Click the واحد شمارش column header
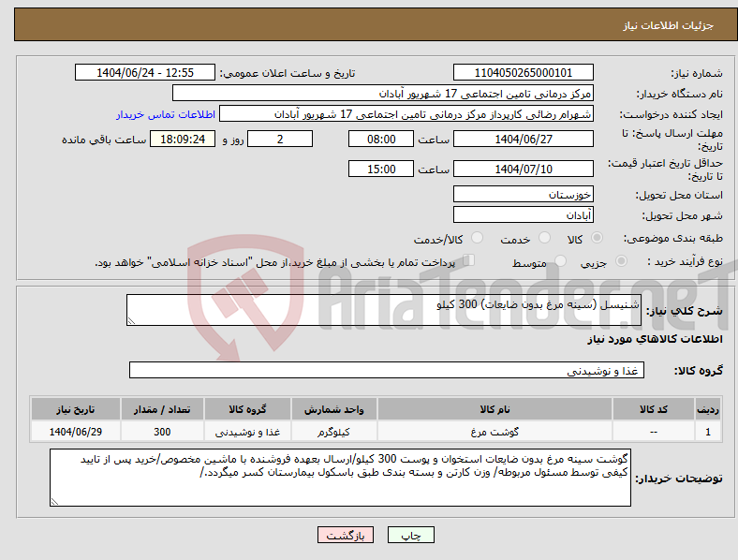Viewport: 738px width, 560px height. pos(333,409)
